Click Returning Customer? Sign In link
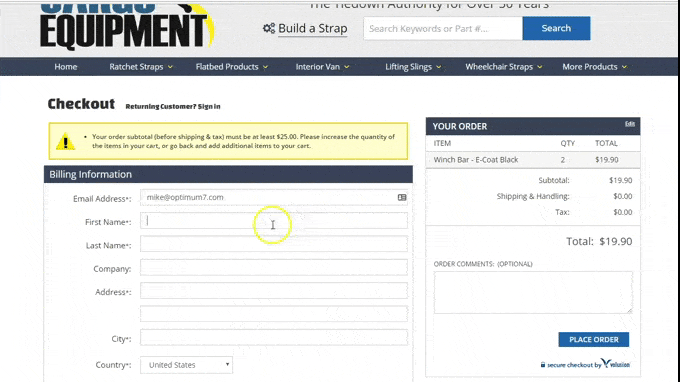 [173, 106]
